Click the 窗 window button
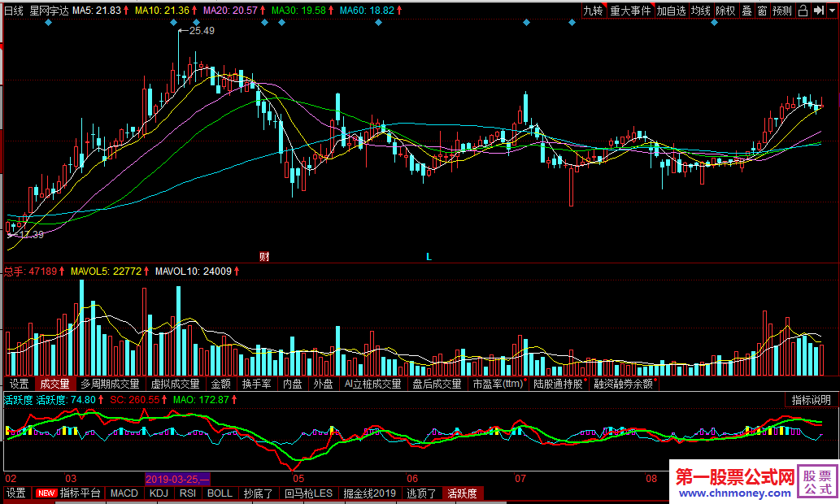Screen dimensions: 840x504 click(762, 11)
